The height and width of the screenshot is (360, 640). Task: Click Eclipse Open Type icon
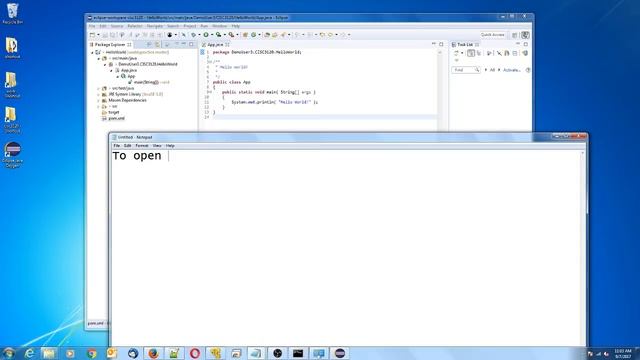click(x=267, y=35)
